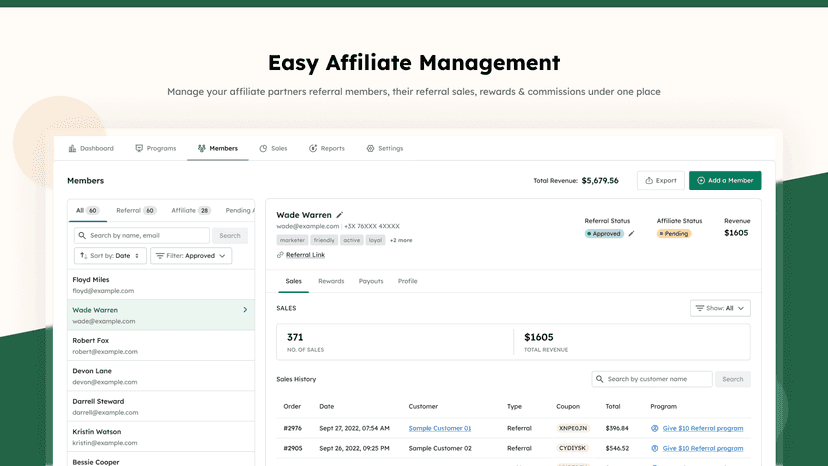828x466 pixels.
Task: Open Give $10 Referral program for order #2905
Action: point(703,449)
